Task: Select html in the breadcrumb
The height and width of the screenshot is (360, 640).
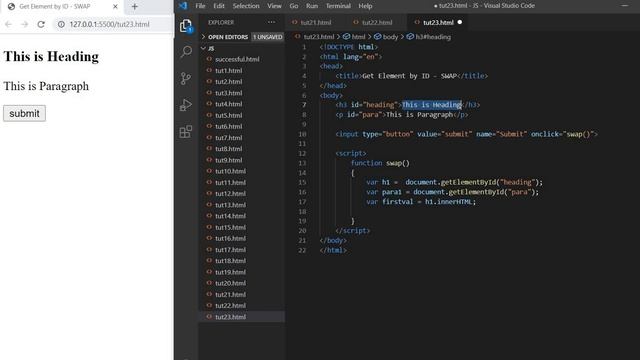Action: 358,37
